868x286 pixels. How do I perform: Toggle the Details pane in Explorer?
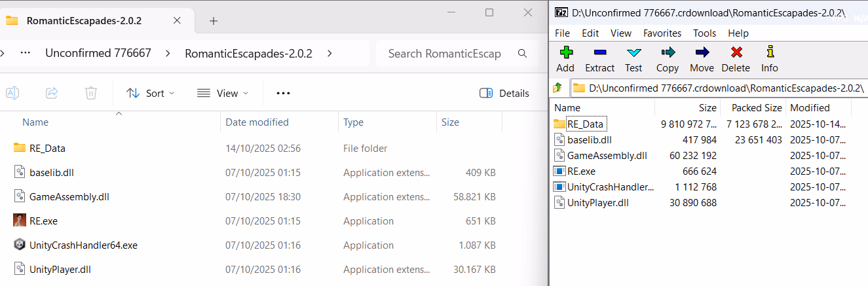coord(504,93)
